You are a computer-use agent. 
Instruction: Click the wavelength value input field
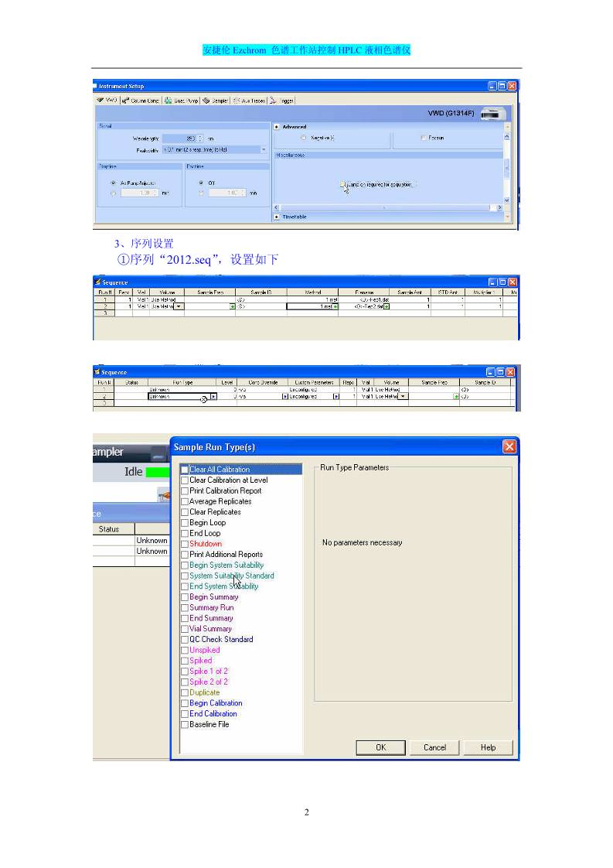pos(181,138)
